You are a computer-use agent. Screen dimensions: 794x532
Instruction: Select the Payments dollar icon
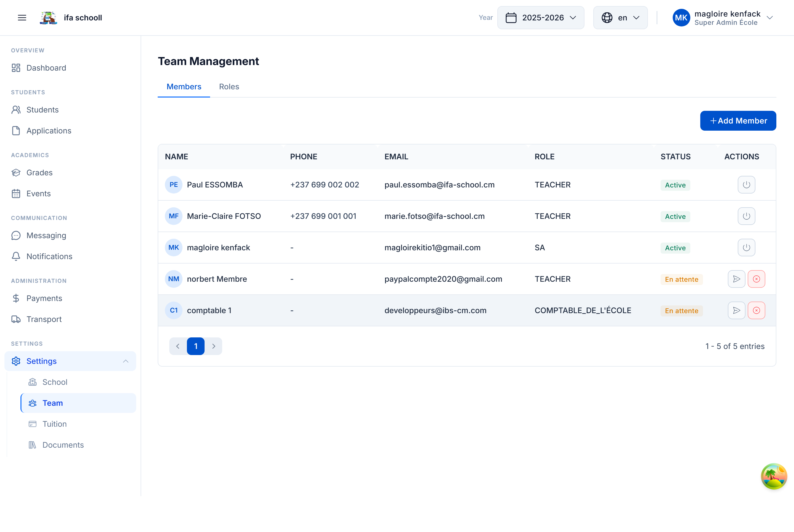tap(16, 298)
